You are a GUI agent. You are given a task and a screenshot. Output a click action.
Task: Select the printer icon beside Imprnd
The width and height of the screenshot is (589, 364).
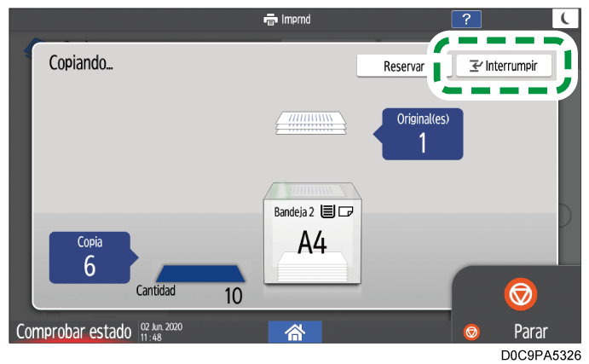[270, 19]
